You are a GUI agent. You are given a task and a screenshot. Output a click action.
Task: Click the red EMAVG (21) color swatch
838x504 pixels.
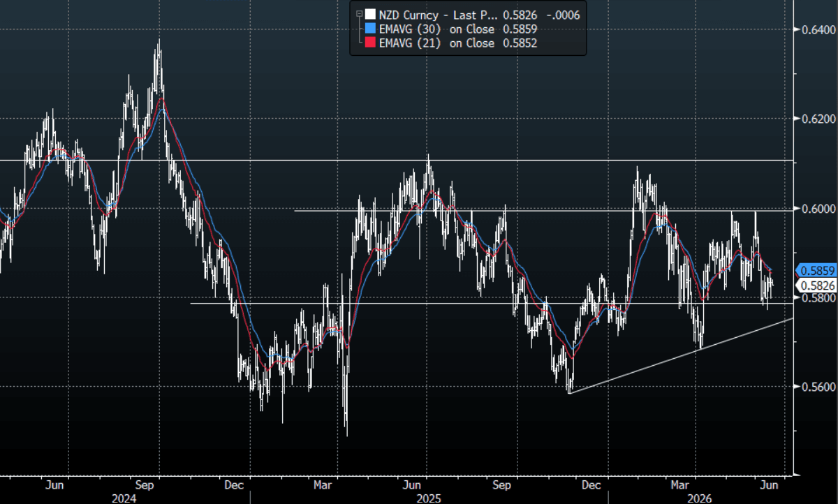tap(370, 43)
